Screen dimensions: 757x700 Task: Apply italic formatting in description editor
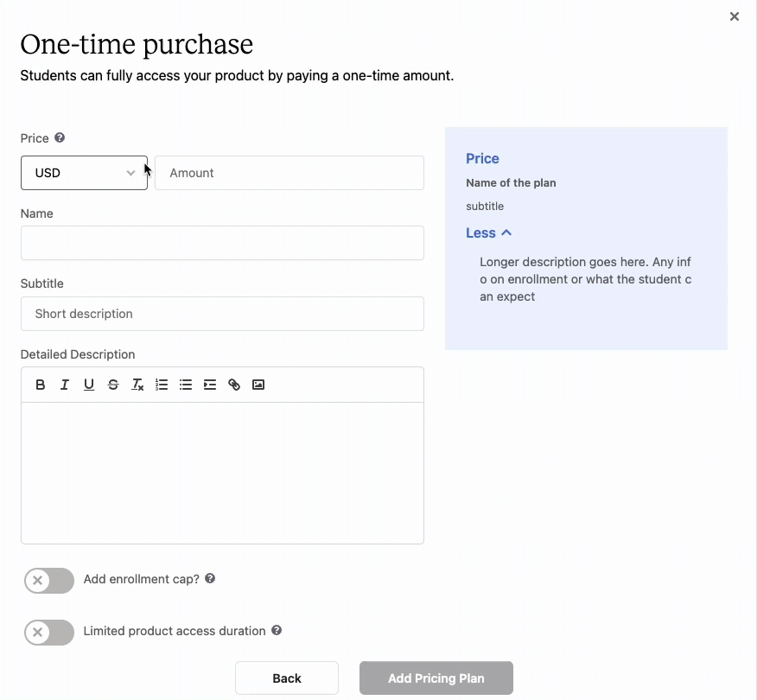tap(64, 385)
